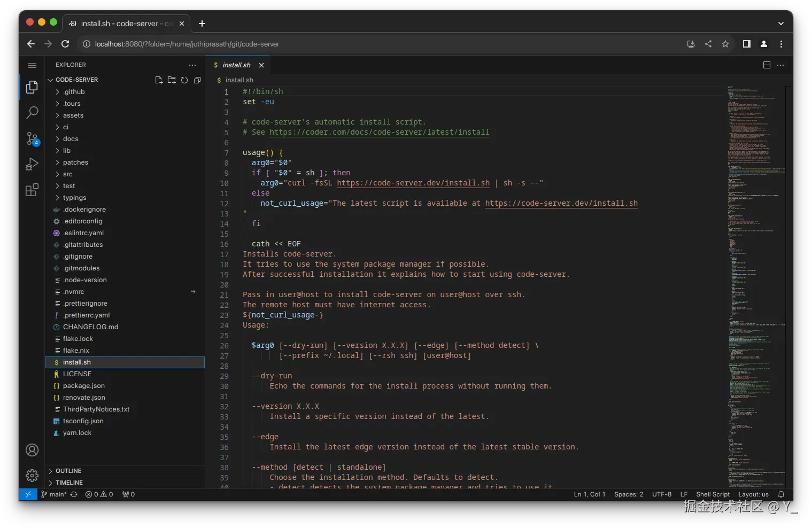This screenshot has width=812, height=528.
Task: Split the editor to the right
Action: coord(767,65)
